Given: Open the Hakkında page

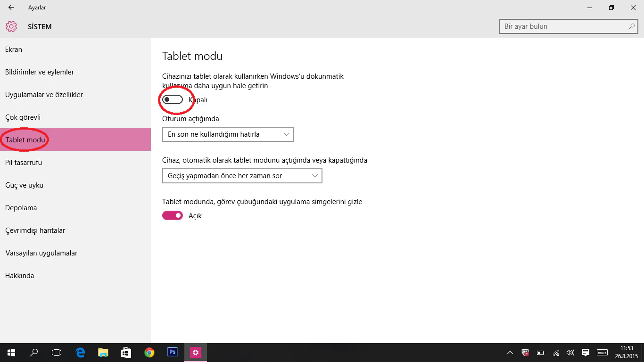Looking at the screenshot, I should tap(75, 276).
